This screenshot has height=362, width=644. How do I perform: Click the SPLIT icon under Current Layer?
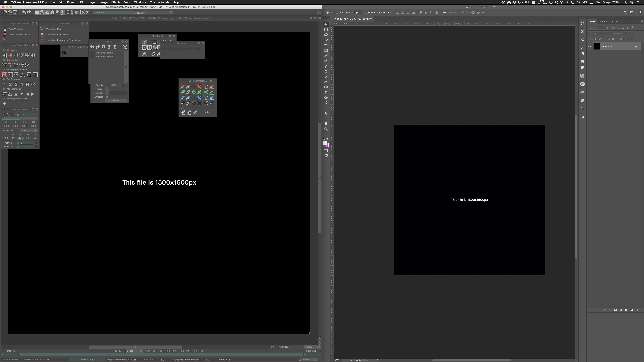tap(16, 65)
